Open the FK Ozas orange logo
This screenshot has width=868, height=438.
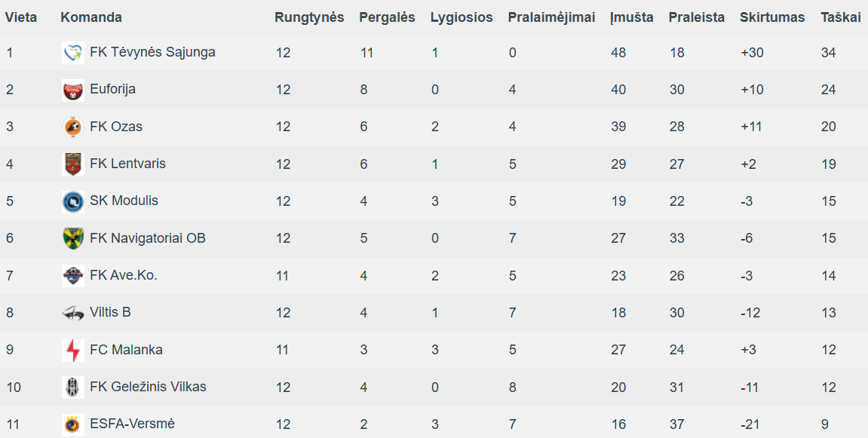point(73,127)
